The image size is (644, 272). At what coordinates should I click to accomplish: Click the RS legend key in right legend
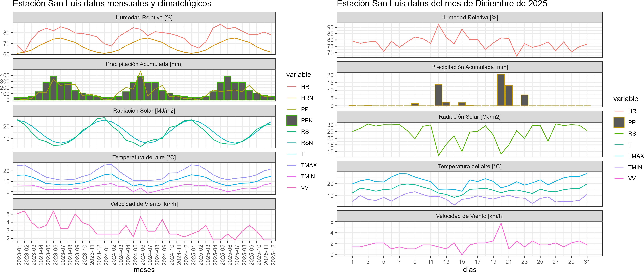tap(619, 133)
